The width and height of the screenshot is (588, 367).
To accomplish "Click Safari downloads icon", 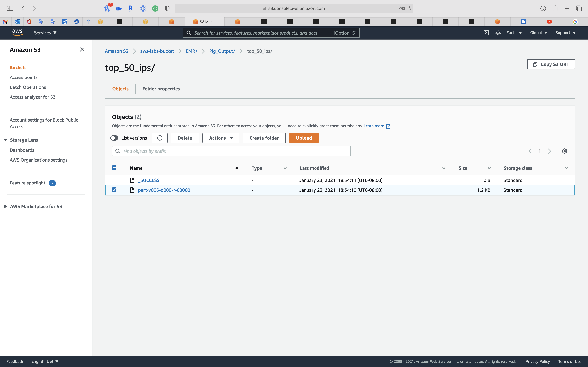I will tap(543, 8).
